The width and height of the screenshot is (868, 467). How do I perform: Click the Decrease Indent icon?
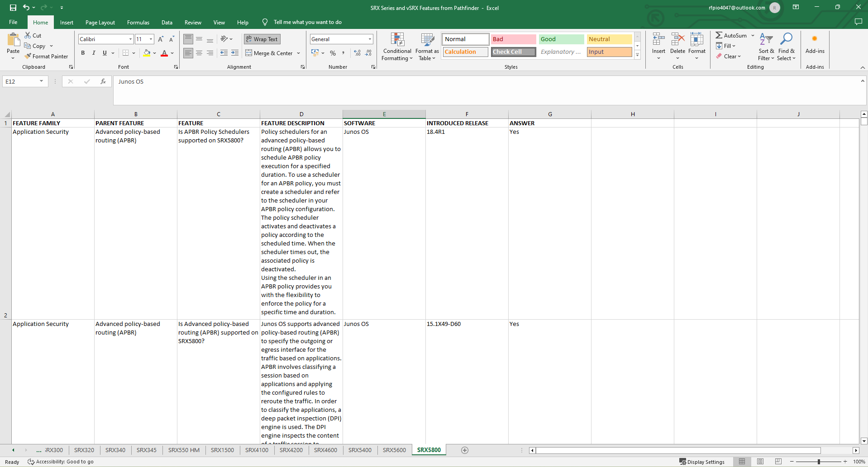point(224,53)
